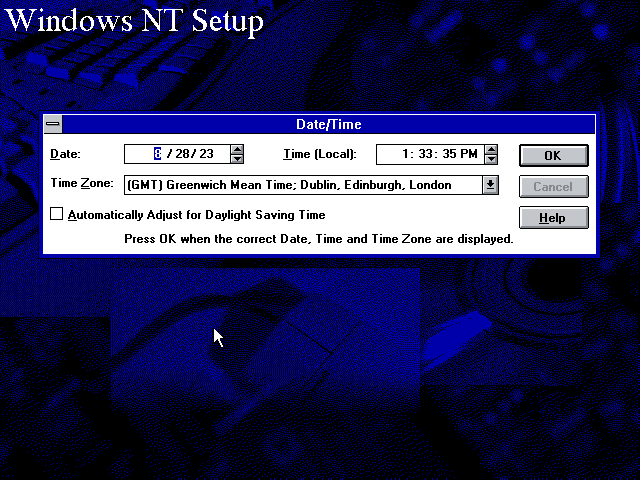Click the Time (Local): label

(x=320, y=154)
